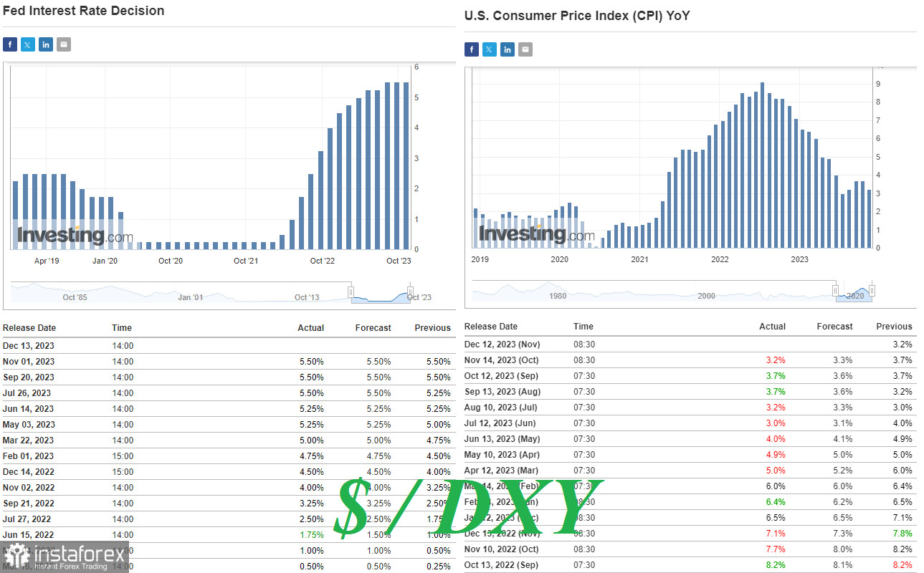
Task: Click Release Date header in Fed table
Action: [x=29, y=328]
